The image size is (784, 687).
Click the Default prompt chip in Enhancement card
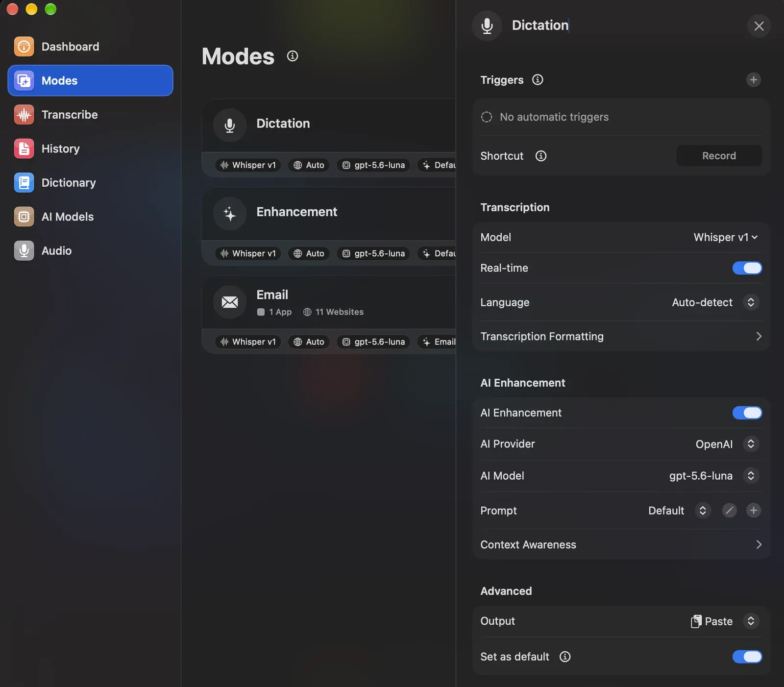point(437,253)
